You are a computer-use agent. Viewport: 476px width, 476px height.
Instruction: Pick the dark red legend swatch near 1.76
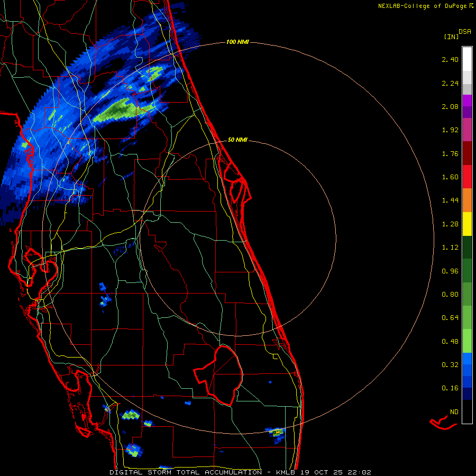467,153
